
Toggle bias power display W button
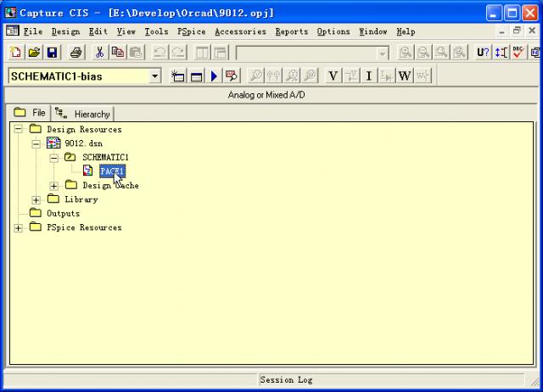click(404, 76)
